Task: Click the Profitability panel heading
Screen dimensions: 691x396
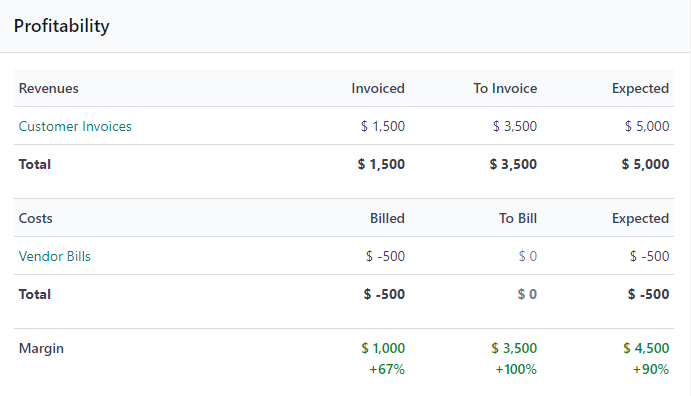Action: (62, 26)
